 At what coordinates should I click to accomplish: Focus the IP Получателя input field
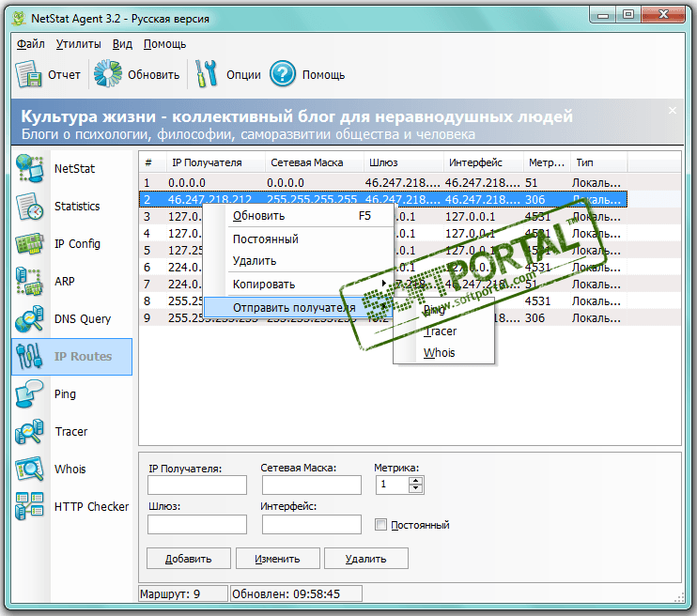[197, 485]
